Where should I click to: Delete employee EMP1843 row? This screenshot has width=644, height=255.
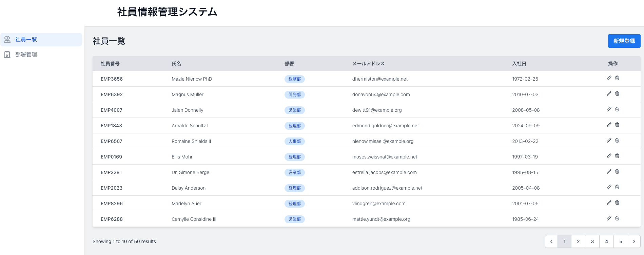[617, 125]
